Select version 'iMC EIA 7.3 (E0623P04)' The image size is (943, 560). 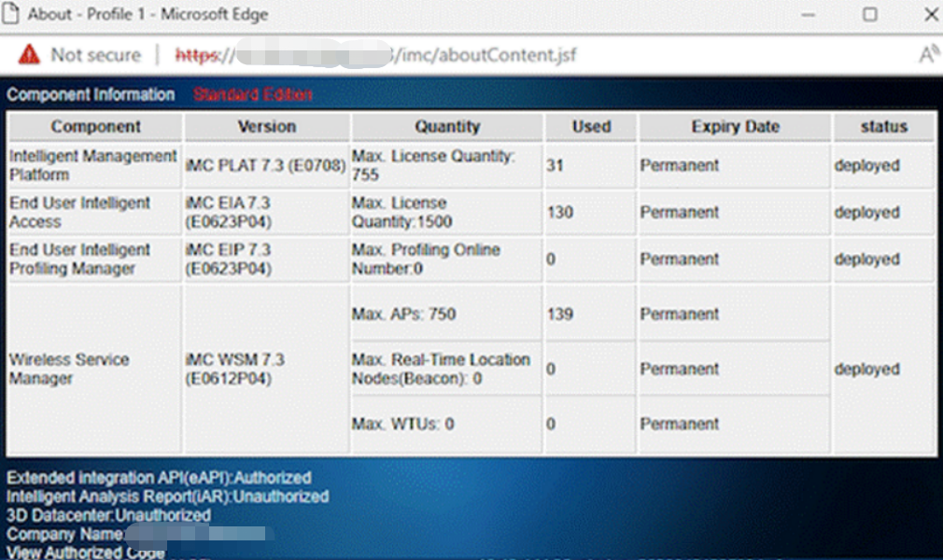[266, 212]
